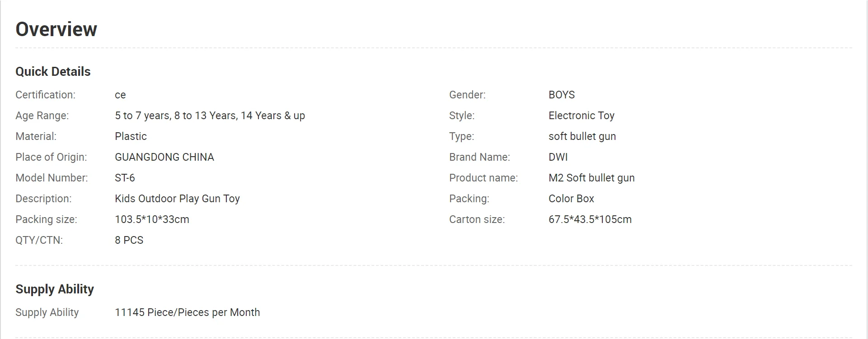Click the QTY/CTN value 8 PCS
This screenshot has width=868, height=339.
(129, 240)
